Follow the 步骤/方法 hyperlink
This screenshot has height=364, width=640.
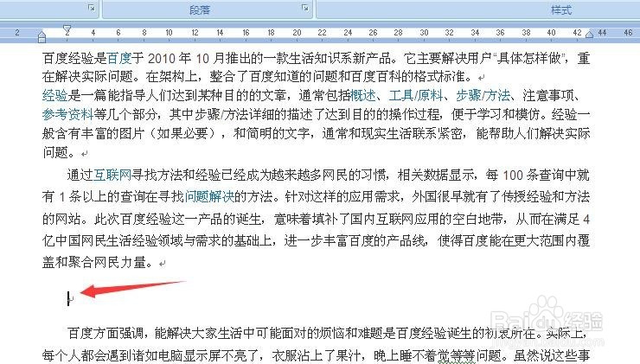click(x=483, y=95)
